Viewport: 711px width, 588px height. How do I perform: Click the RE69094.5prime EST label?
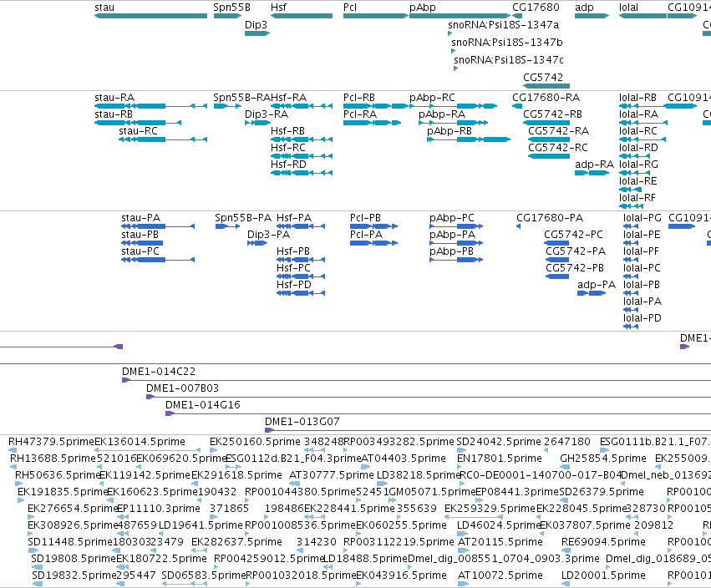click(603, 542)
